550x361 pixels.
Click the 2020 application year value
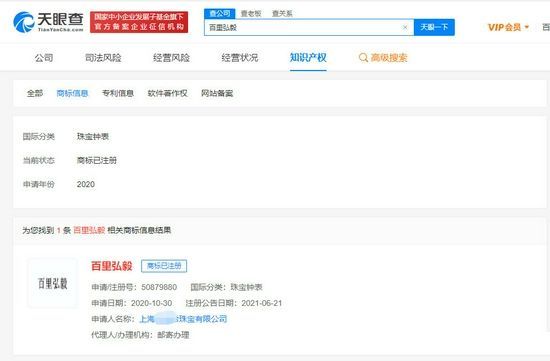pyautogui.click(x=86, y=184)
